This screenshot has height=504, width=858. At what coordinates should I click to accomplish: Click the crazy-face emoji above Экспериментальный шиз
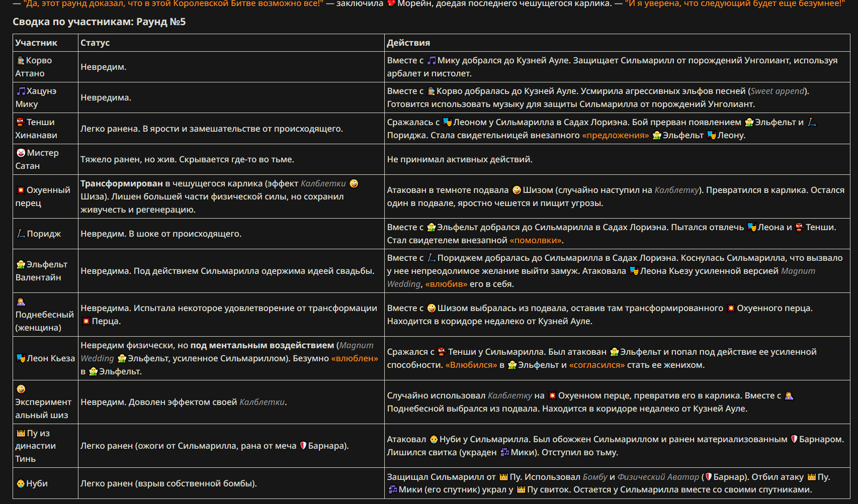point(21,389)
